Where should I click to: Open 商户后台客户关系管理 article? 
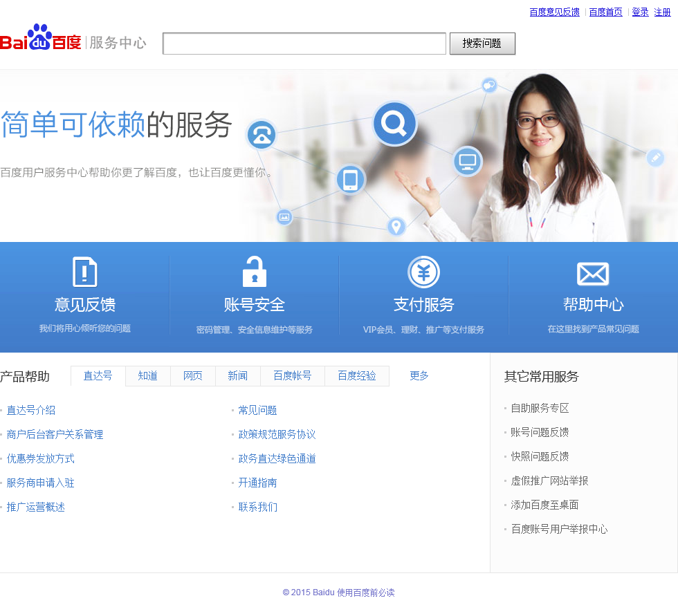[x=55, y=435]
